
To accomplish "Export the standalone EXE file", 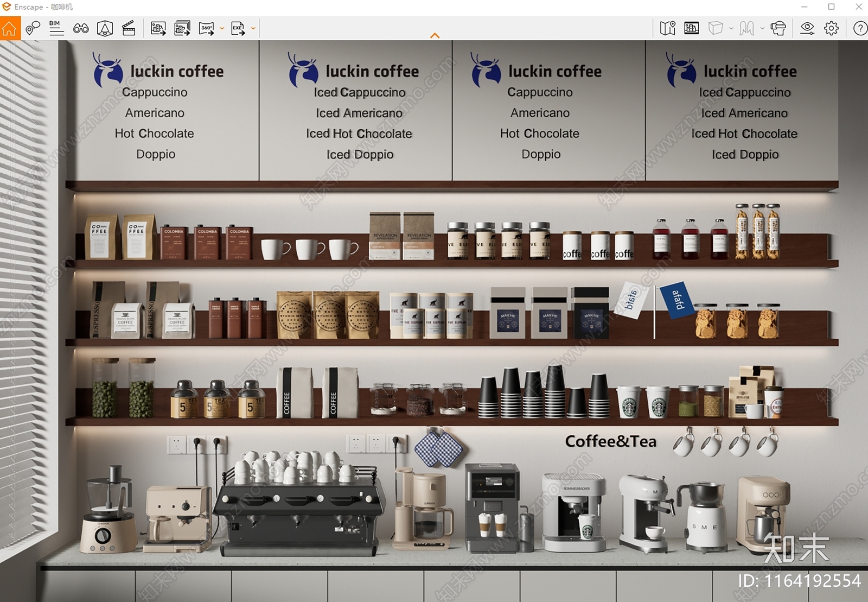I will coord(238,28).
